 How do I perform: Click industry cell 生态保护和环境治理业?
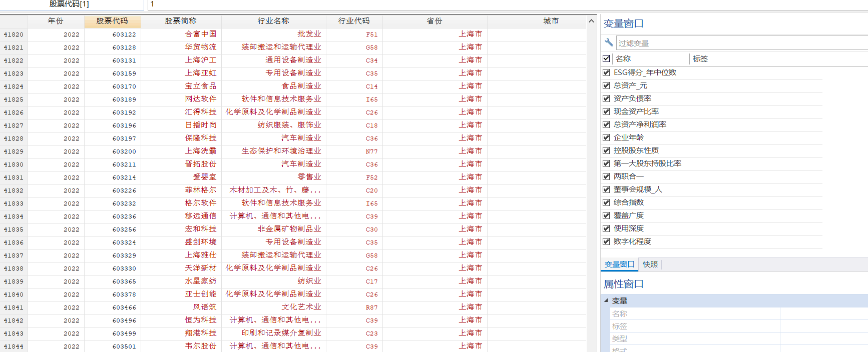coord(281,151)
